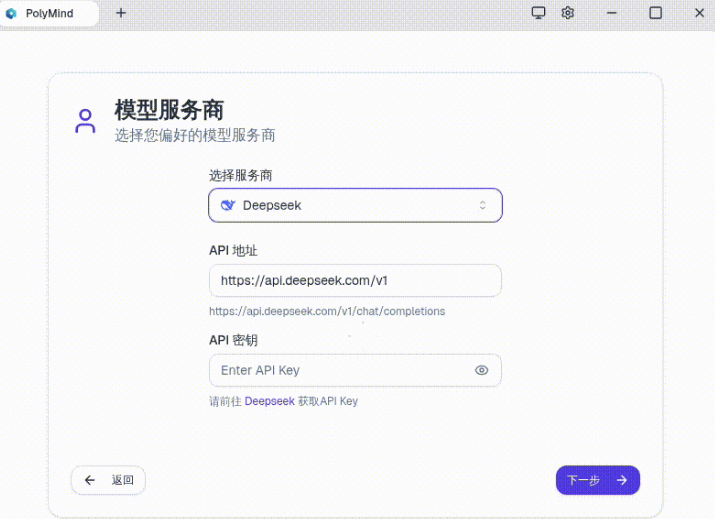The image size is (715, 519).
Task: Click the Enter API Key field
Action: coord(340,370)
